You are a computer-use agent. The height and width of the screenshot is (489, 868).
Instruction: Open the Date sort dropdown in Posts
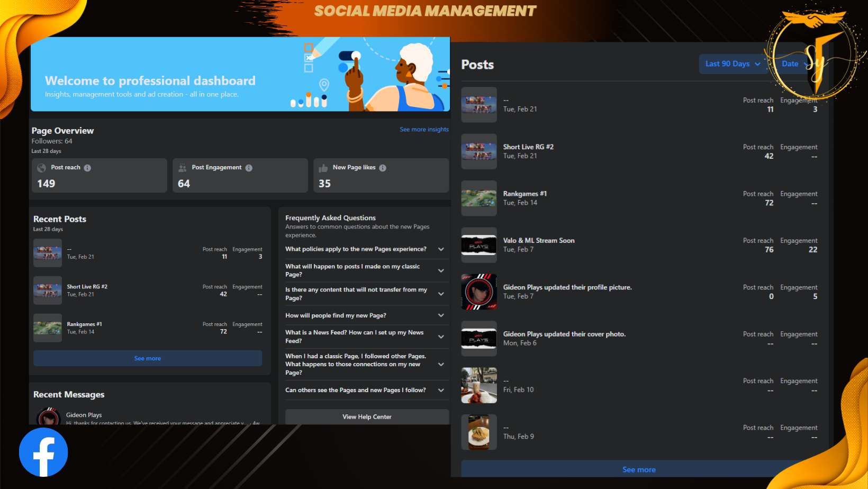(795, 64)
